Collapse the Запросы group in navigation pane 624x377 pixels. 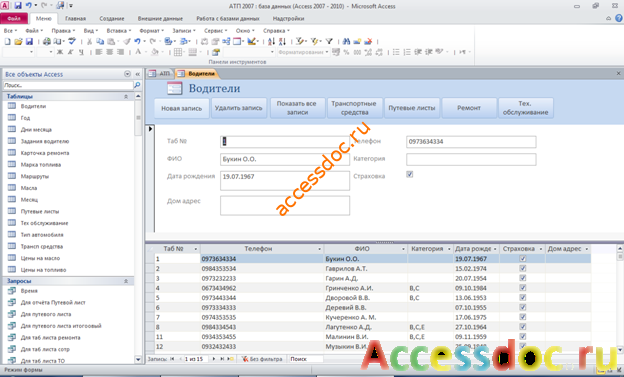(126, 281)
